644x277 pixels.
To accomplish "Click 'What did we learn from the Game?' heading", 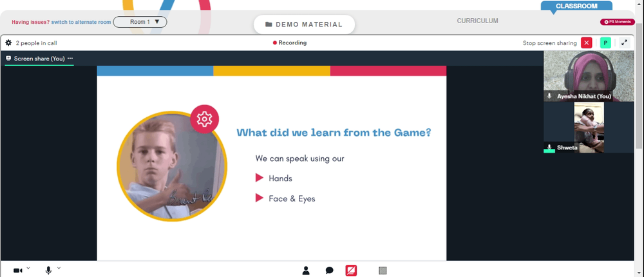I will pos(334,133).
